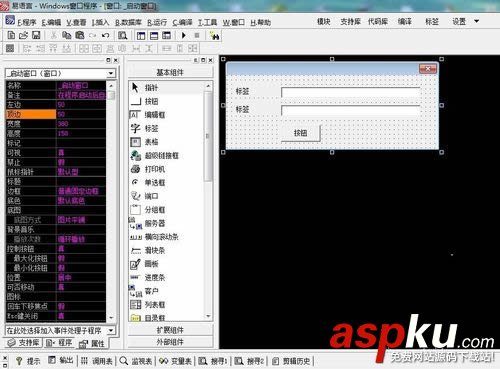Image resolution: width=500 pixels, height=369 pixels.
Task: Click 代码库 in the top right bar
Action: pyautogui.click(x=378, y=22)
